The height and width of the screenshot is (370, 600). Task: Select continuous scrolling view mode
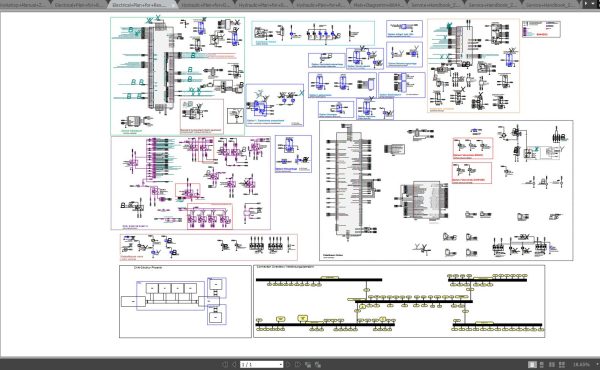pos(541,365)
